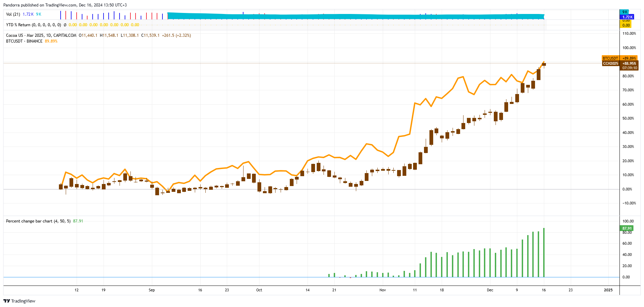Click the 100.00% price axis label
The image size is (644, 307).
point(629,48)
